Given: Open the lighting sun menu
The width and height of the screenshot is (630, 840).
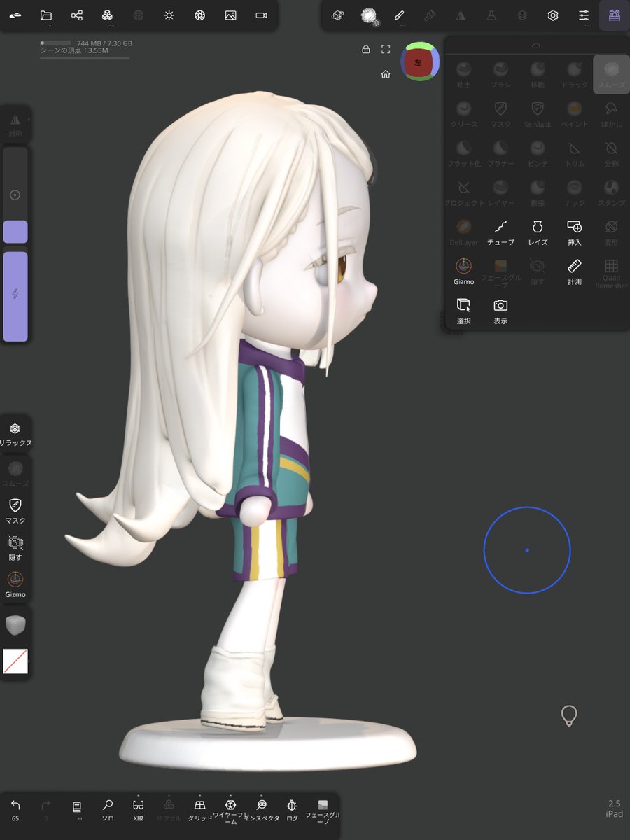Looking at the screenshot, I should [169, 15].
